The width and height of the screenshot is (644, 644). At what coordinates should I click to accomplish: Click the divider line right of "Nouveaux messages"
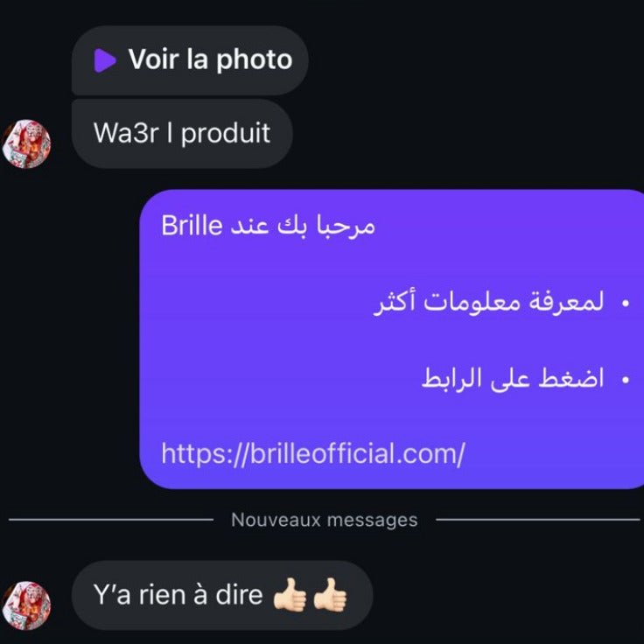(538, 520)
